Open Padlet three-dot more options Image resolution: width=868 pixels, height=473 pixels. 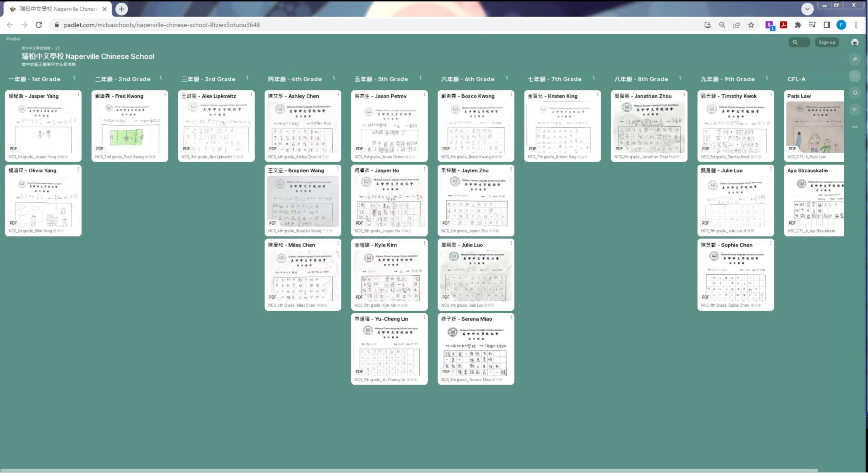[x=855, y=127]
